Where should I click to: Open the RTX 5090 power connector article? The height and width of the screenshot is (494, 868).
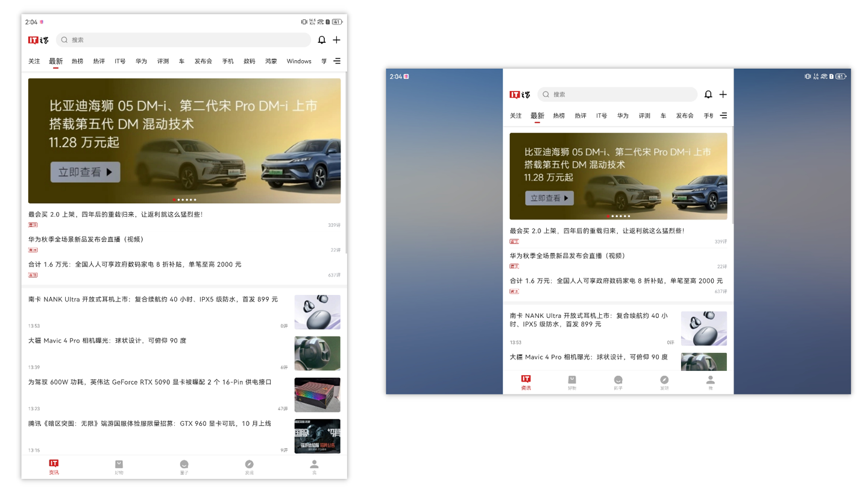pos(150,382)
